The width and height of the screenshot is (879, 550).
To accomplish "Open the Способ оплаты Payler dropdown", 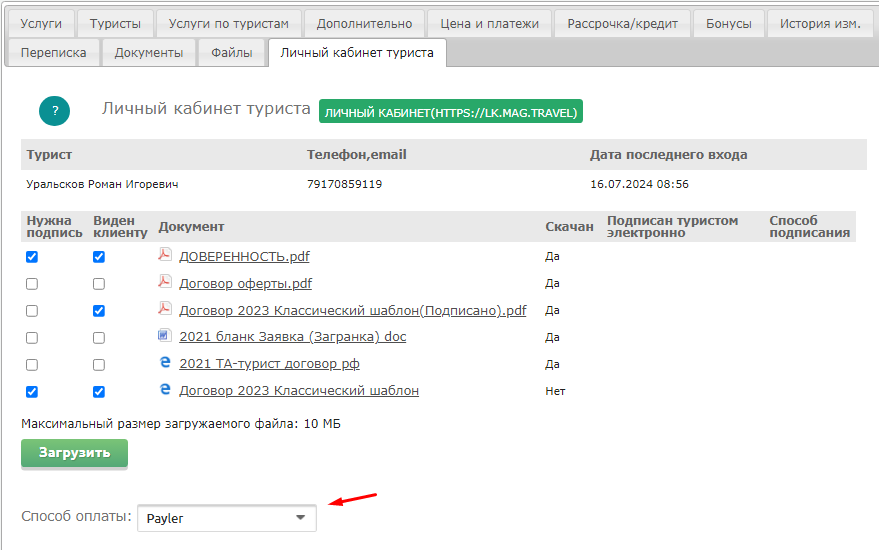I will coord(226,518).
